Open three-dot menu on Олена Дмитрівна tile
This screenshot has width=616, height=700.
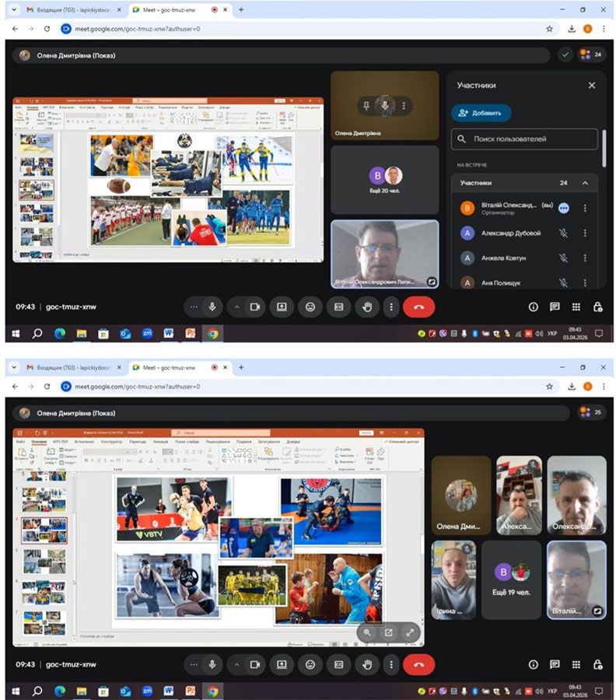click(404, 106)
